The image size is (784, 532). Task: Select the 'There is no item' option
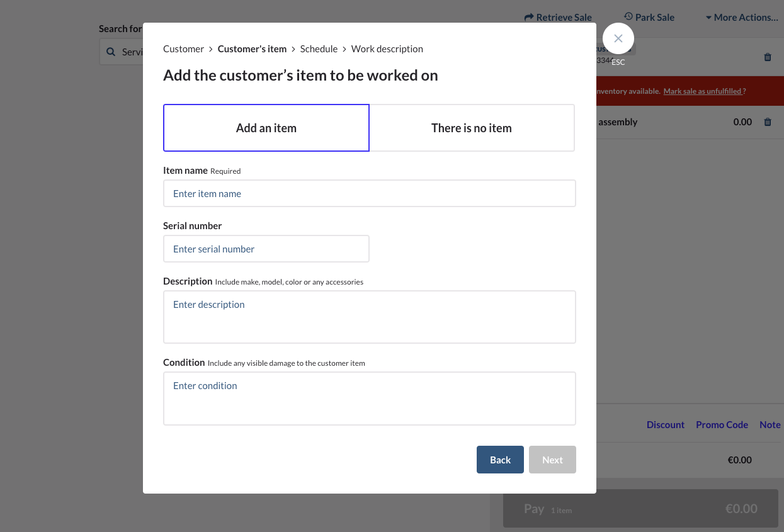(471, 127)
